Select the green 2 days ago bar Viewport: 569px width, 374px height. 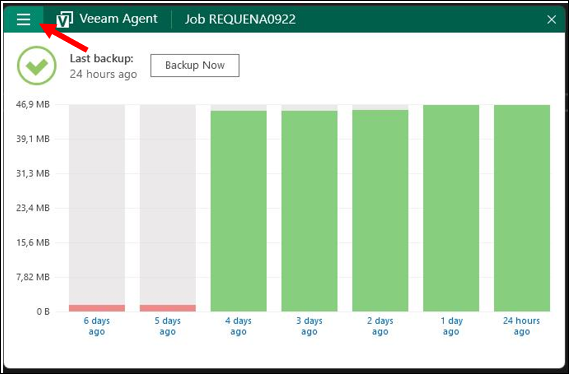[x=380, y=211]
